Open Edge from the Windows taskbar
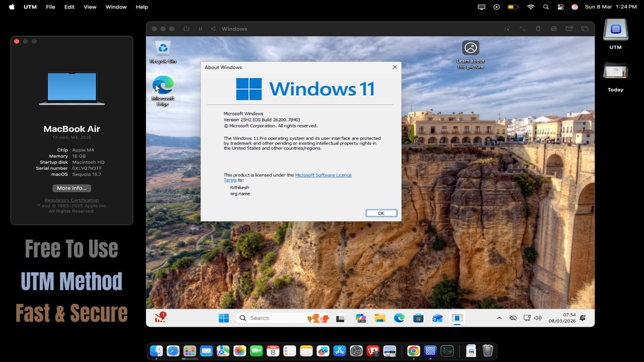The image size is (644, 362). [399, 318]
